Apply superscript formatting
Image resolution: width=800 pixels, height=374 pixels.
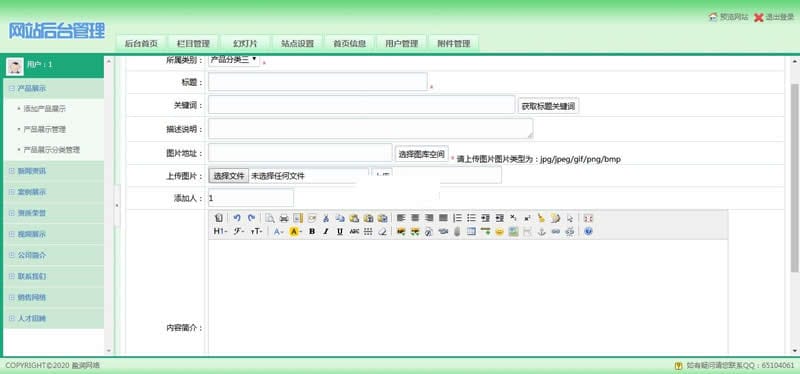(527, 218)
